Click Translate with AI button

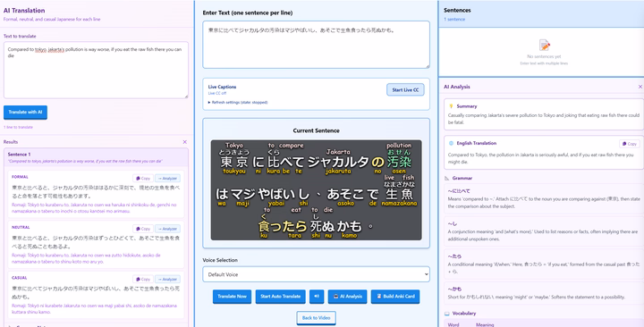point(25,112)
